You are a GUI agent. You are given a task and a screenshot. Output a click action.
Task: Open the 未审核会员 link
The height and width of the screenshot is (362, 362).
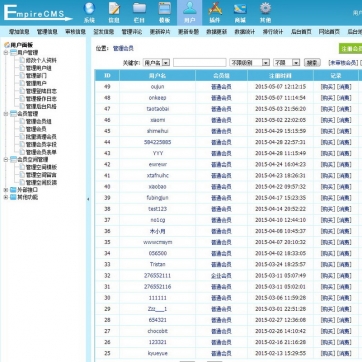pyautogui.click(x=343, y=62)
